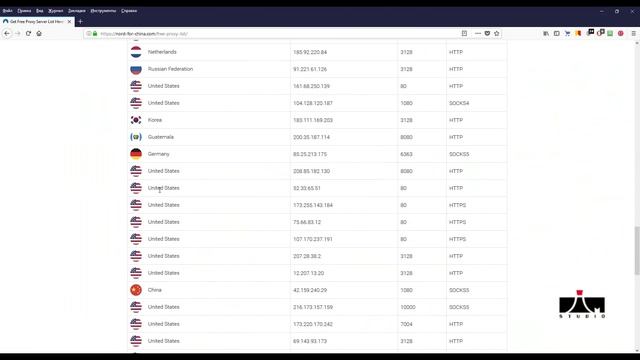This screenshot has width=640, height=360.
Task: Reload the current page
Action: pos(28,33)
